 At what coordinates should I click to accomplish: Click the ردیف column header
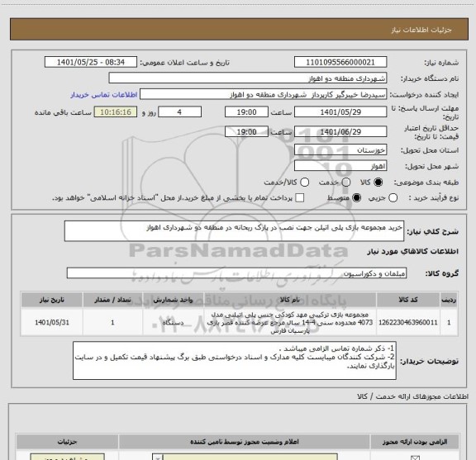tap(449, 300)
